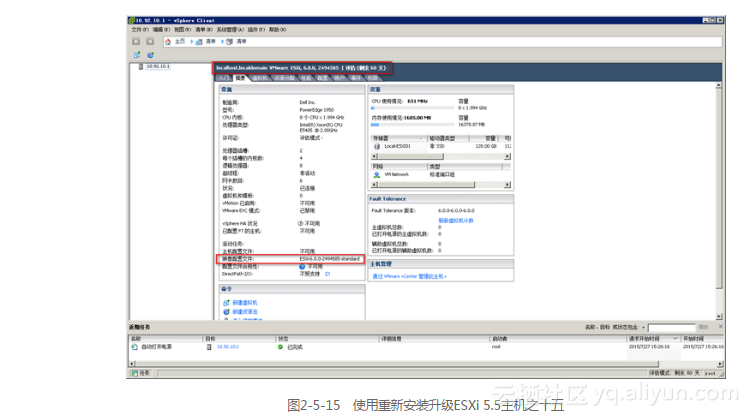
Task: Open the 视图(W) menu
Action: coord(182,30)
